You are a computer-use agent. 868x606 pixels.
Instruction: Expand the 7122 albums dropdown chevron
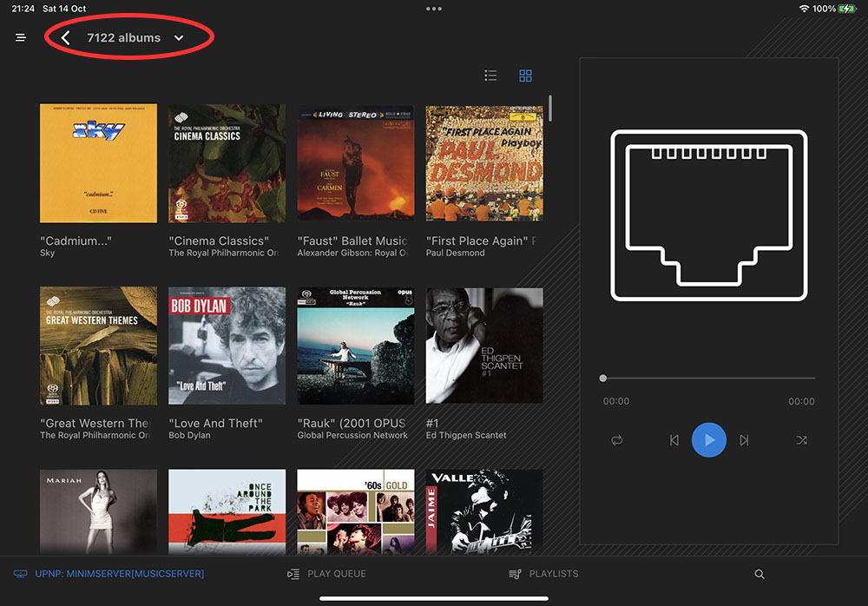[178, 38]
